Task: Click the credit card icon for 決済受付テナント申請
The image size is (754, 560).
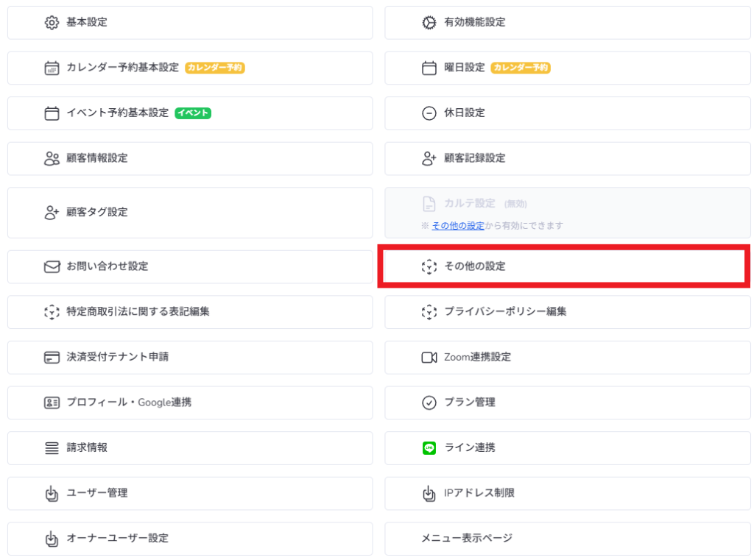Action: (52, 358)
